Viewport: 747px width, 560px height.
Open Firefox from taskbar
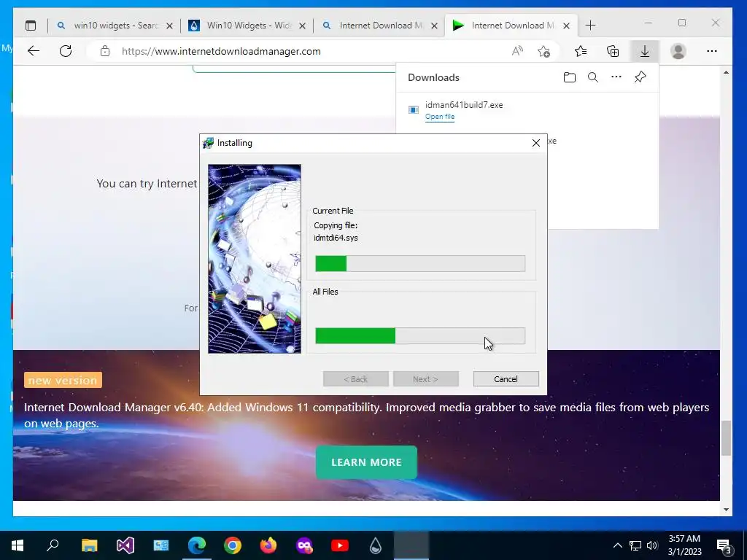pyautogui.click(x=268, y=545)
